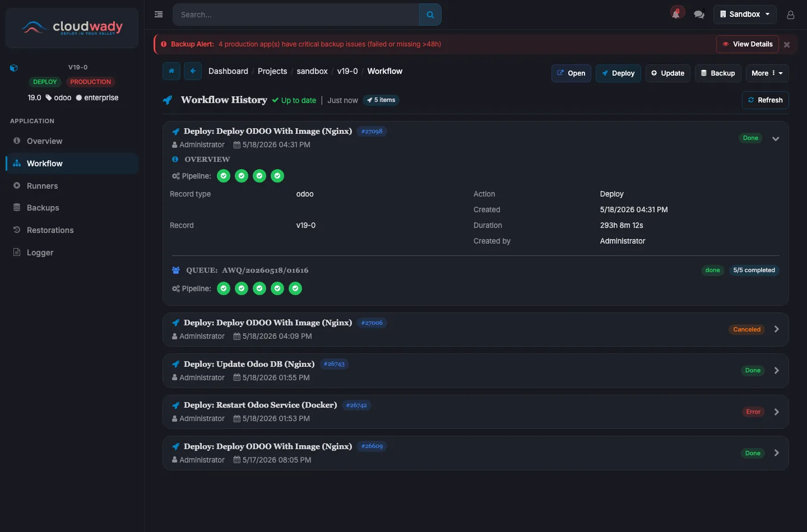Screen dimensions: 807x532
Task: Open the user profile icon
Action: (791, 15)
